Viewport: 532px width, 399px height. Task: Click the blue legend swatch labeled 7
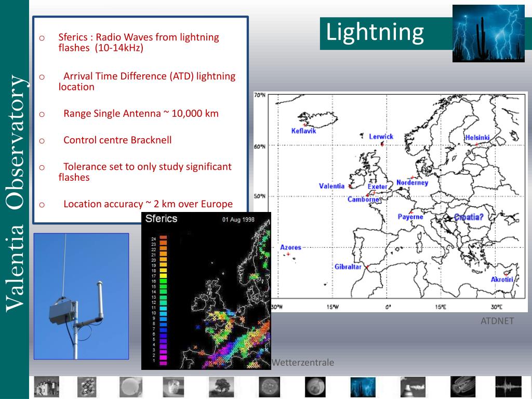tap(163, 329)
